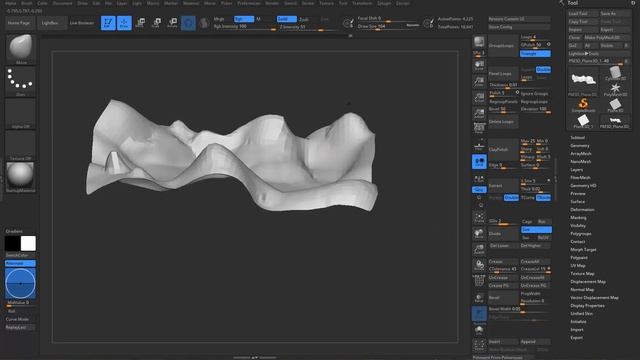This screenshot has height=360, width=640.
Task: Click the Make PolyMesh3D button
Action: pyautogui.click(x=607, y=38)
